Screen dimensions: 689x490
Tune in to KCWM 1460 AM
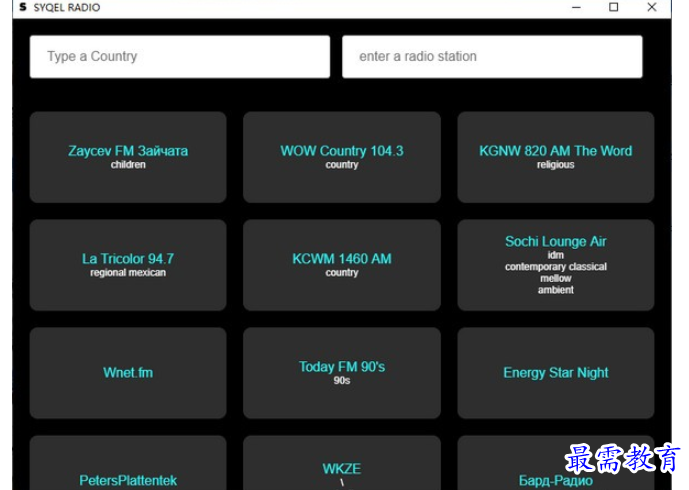342,265
